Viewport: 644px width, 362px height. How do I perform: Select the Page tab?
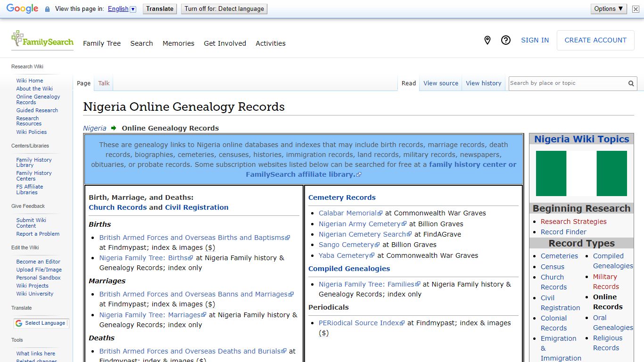pyautogui.click(x=83, y=83)
